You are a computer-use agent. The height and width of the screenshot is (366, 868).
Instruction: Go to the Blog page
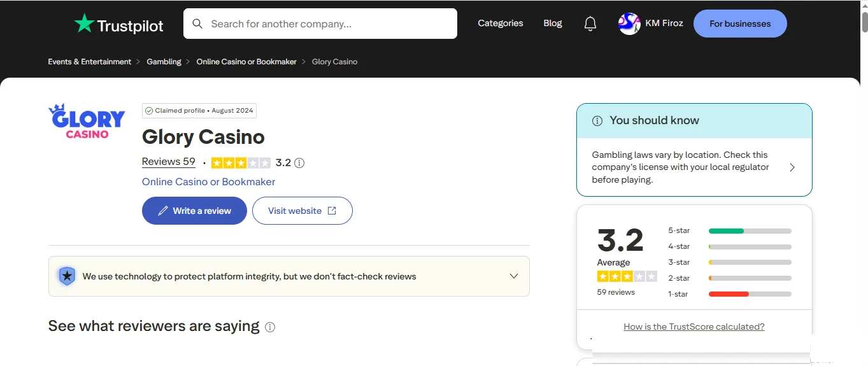[553, 24]
